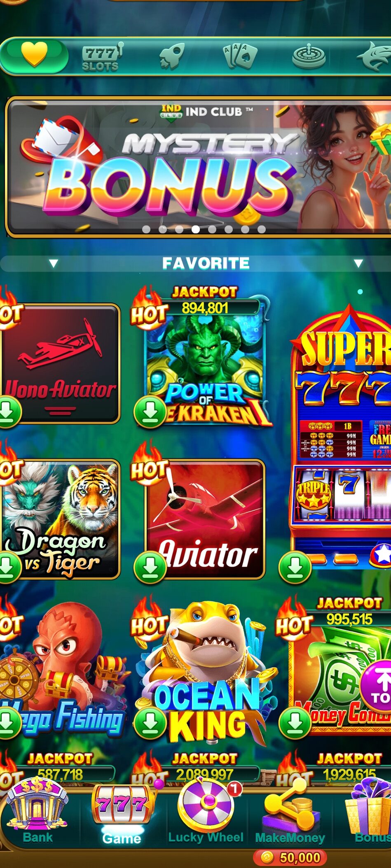Select the first banner carousel dot

(x=146, y=230)
